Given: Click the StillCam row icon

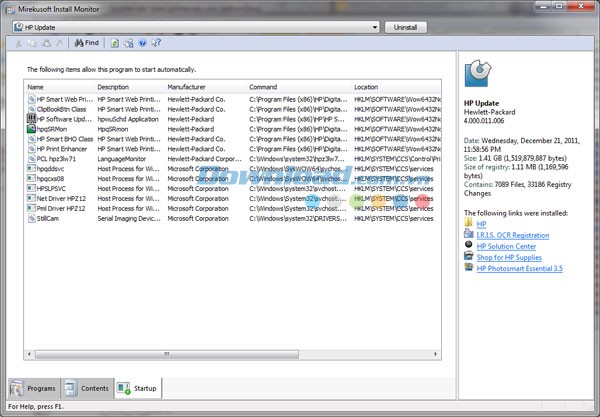Looking at the screenshot, I should [x=32, y=218].
